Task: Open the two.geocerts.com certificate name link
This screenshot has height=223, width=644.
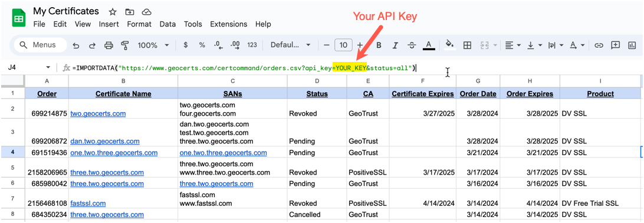Action: click(x=98, y=113)
